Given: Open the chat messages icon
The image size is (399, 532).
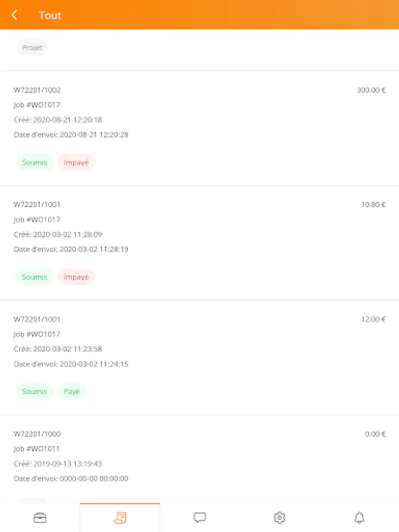Looking at the screenshot, I should pos(200,518).
